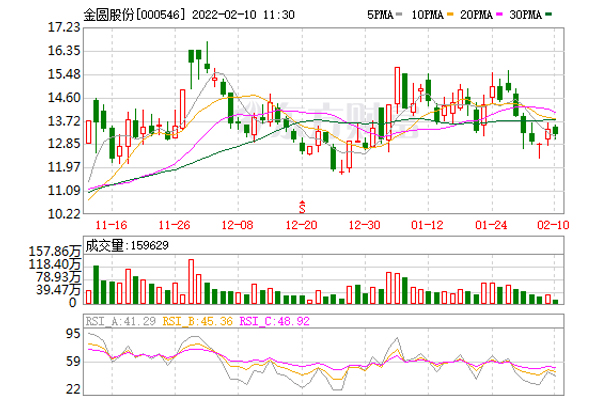This screenshot has height=400, width=600.
Task: Click the red marker above 12-20 date
Action: (302, 205)
